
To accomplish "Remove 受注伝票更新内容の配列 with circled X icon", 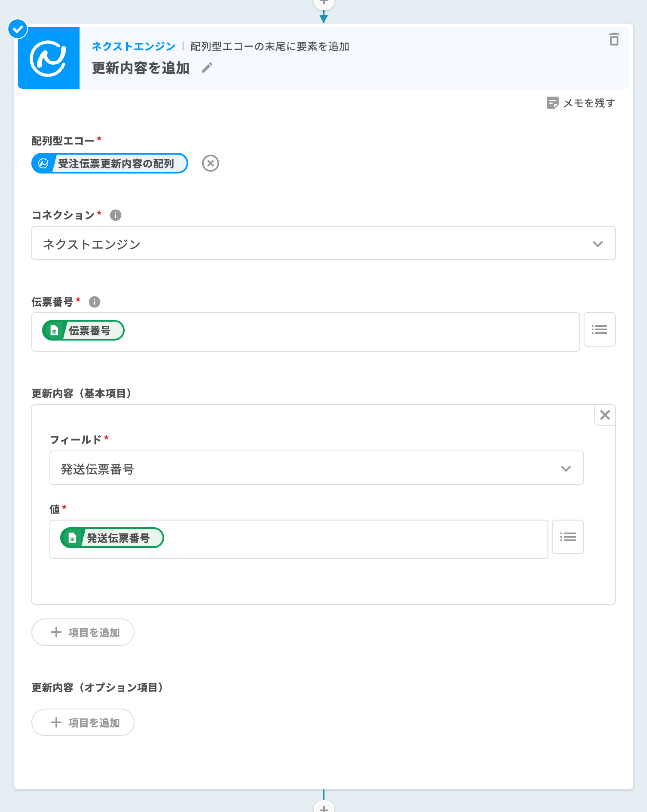I will 210,163.
